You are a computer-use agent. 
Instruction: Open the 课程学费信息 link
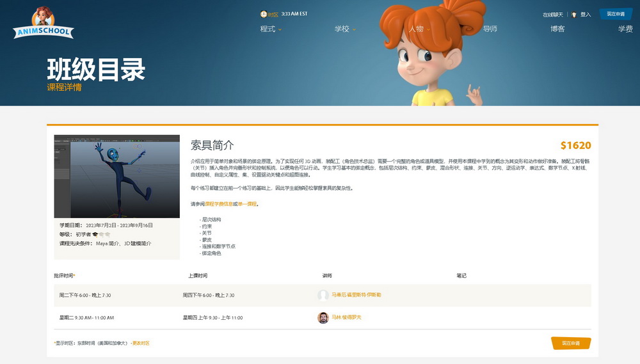point(219,204)
